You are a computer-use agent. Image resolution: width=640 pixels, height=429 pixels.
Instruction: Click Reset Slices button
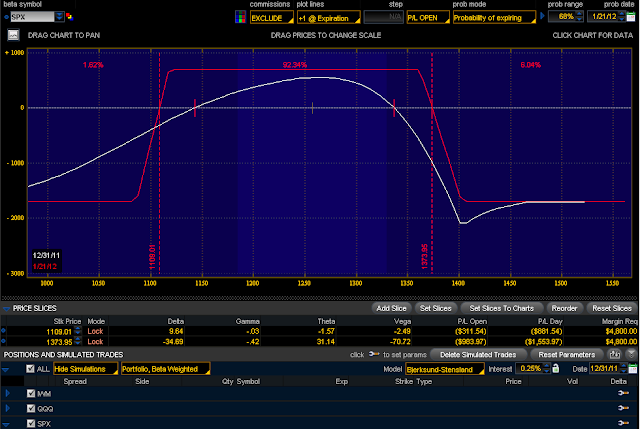tap(612, 308)
